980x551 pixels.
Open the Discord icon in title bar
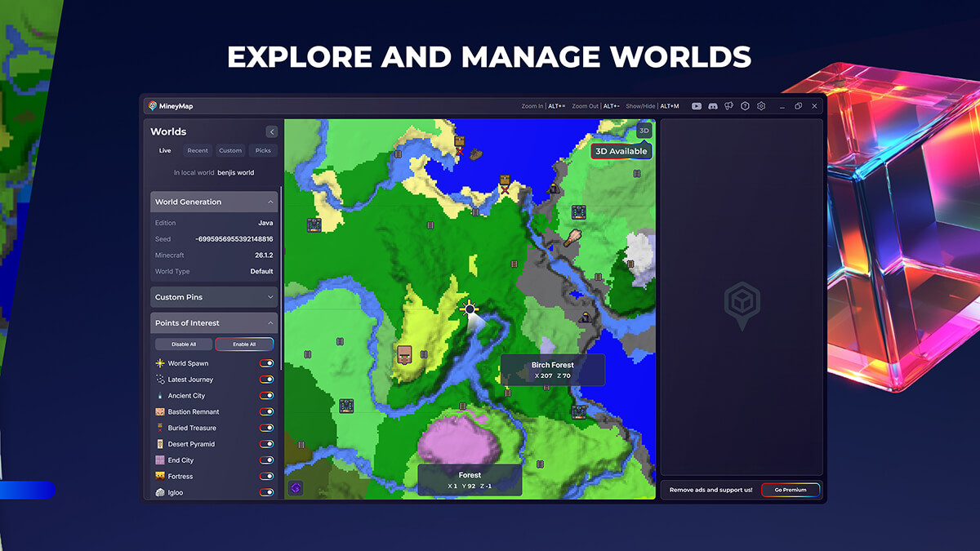pyautogui.click(x=713, y=106)
